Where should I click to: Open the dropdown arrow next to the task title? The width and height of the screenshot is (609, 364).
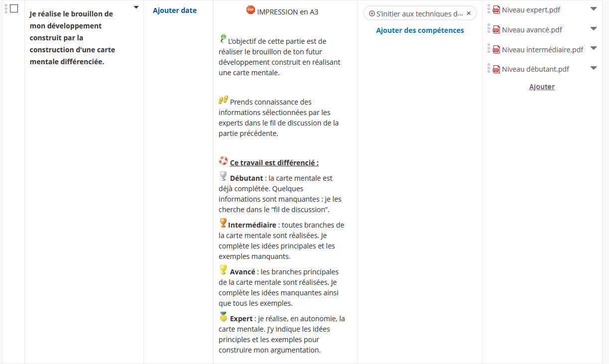(136, 7)
